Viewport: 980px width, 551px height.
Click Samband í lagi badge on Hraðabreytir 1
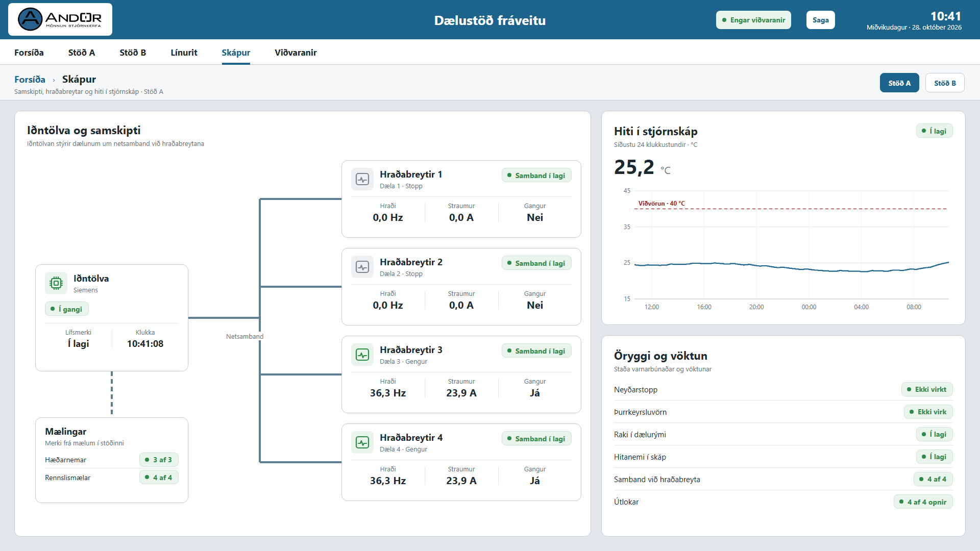(536, 176)
